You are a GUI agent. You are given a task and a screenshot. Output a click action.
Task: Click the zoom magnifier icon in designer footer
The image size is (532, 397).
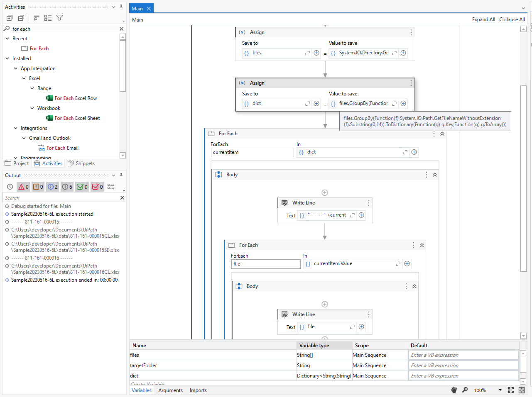click(x=465, y=390)
